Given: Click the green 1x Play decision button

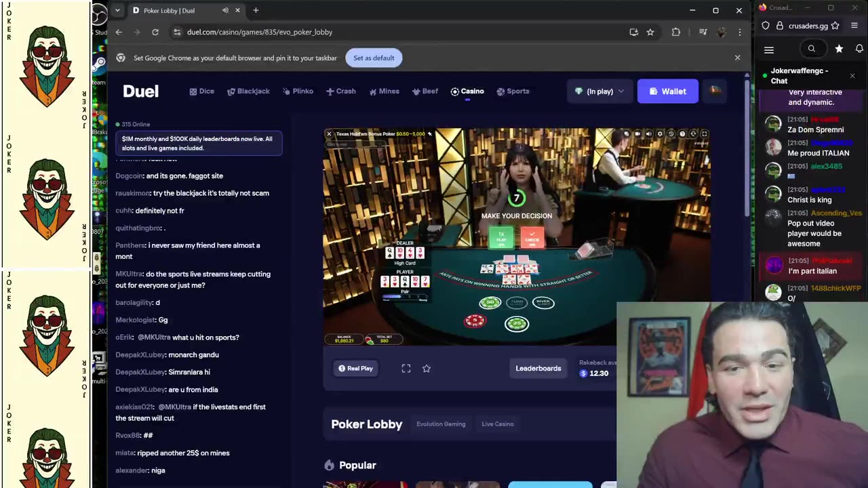Looking at the screenshot, I should point(501,238).
